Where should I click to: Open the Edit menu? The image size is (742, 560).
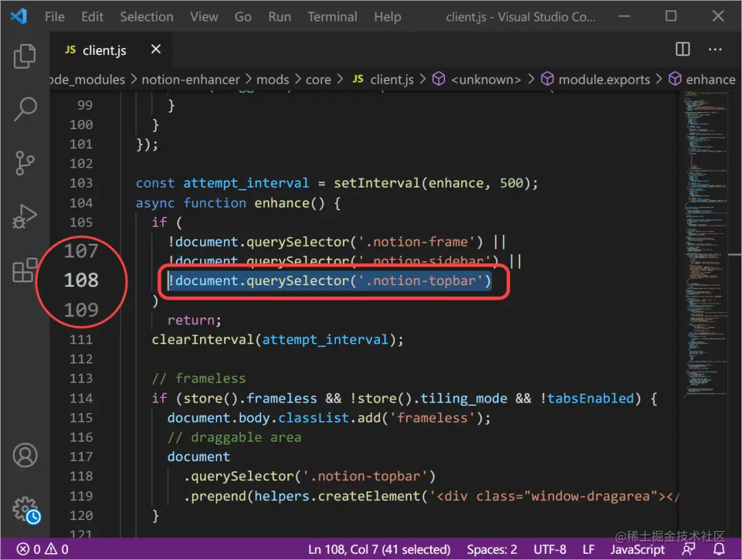[x=92, y=17]
